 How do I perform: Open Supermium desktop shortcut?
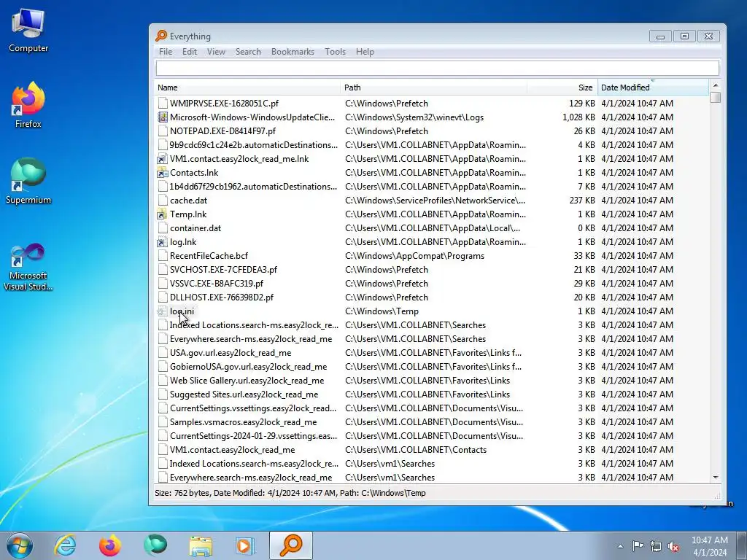pyautogui.click(x=28, y=181)
